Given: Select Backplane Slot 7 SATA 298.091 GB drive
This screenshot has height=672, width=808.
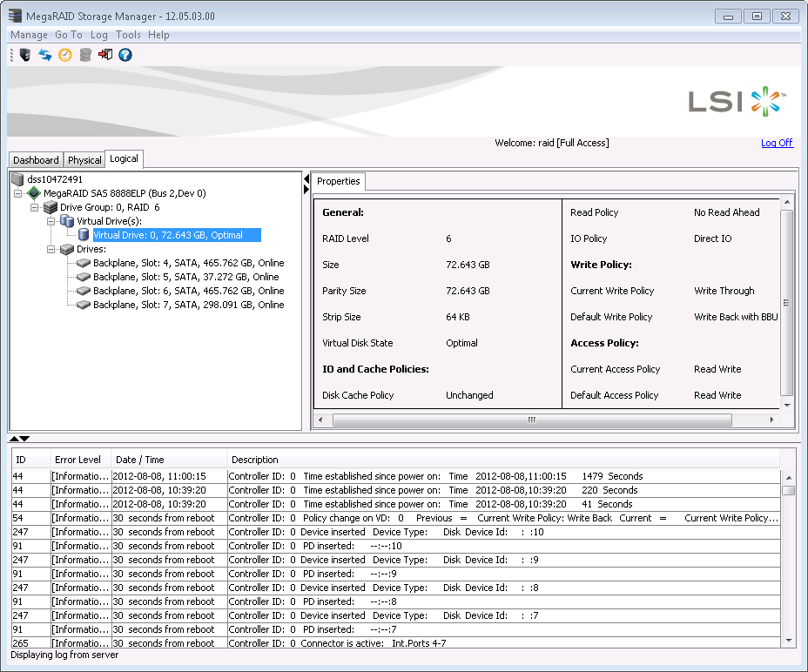Looking at the screenshot, I should (x=189, y=305).
